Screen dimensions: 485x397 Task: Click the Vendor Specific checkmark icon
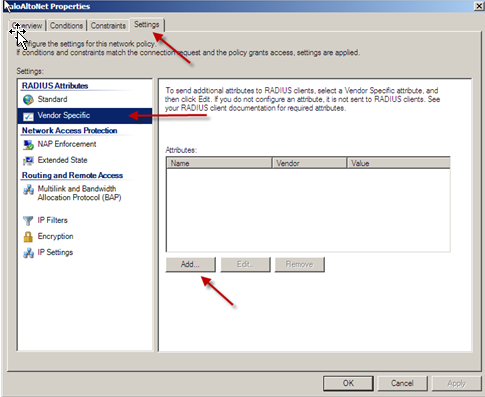click(28, 116)
